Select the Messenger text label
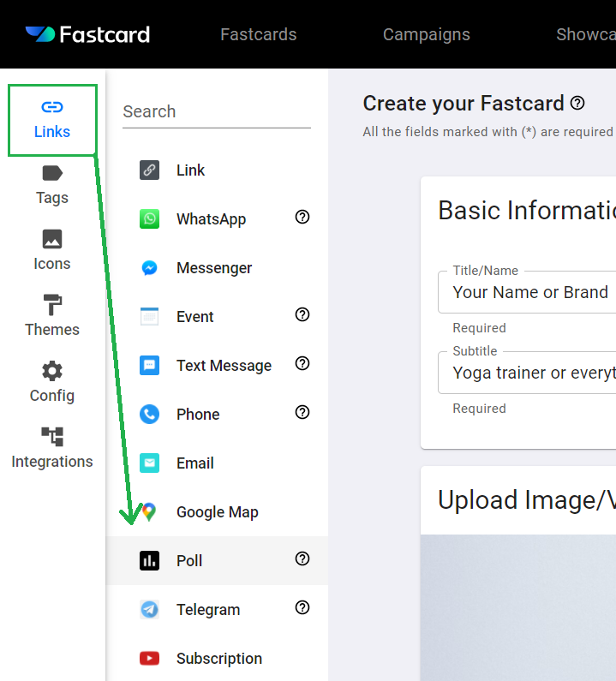This screenshot has height=681, width=616. tap(214, 268)
